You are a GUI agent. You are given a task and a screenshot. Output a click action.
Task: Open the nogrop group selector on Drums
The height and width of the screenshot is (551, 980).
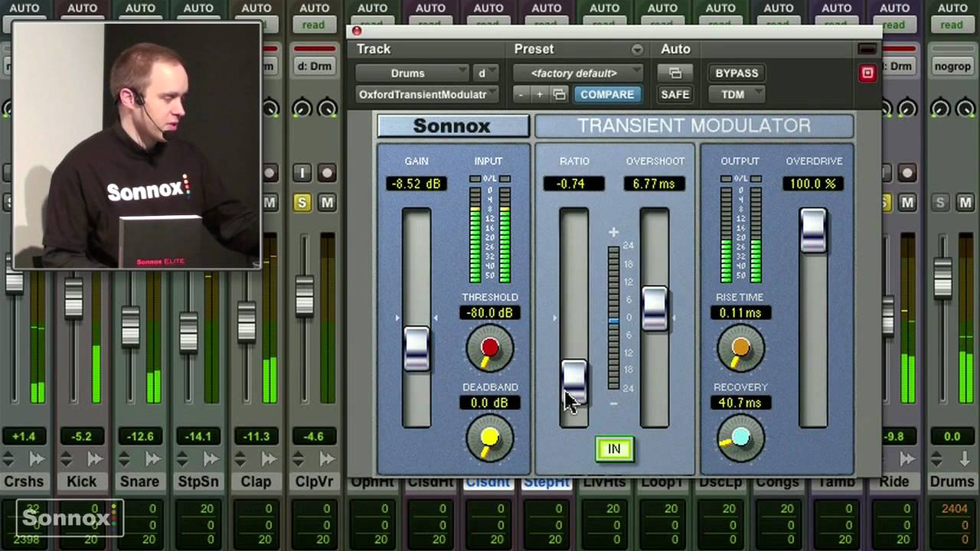[952, 67]
